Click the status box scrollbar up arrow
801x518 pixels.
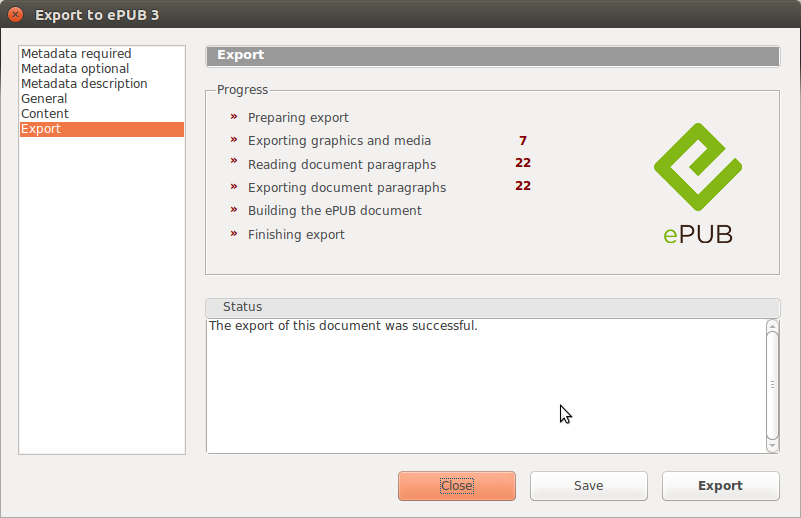pyautogui.click(x=772, y=326)
